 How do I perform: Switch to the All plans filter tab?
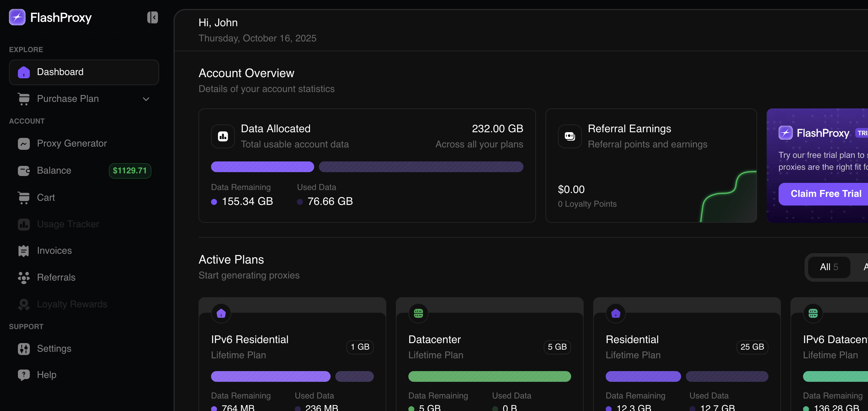pyautogui.click(x=829, y=267)
